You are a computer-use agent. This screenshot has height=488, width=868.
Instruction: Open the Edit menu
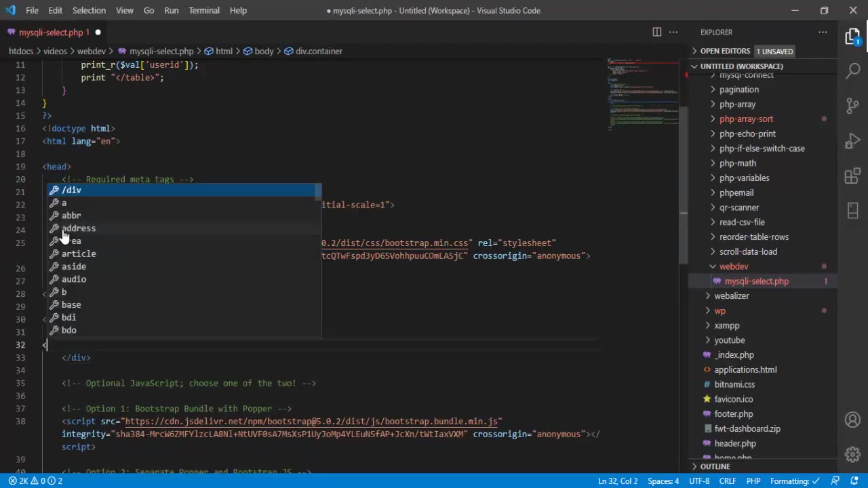(x=56, y=10)
